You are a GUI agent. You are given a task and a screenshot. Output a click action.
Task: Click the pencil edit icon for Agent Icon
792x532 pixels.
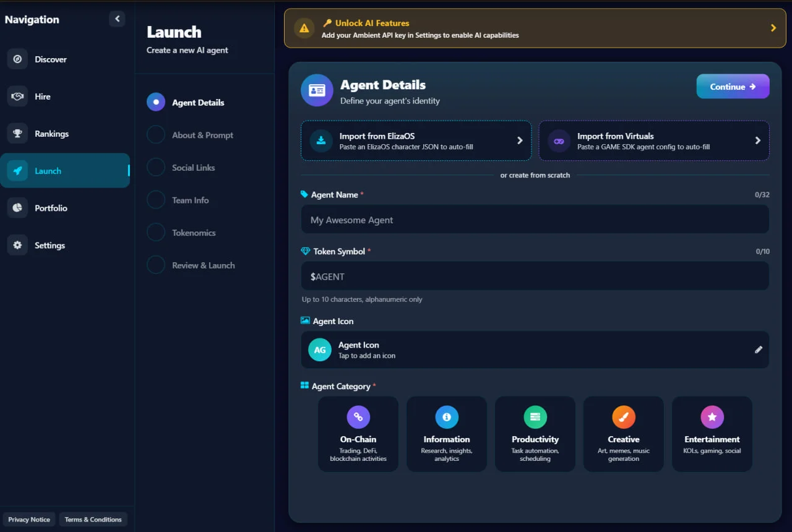[759, 350]
